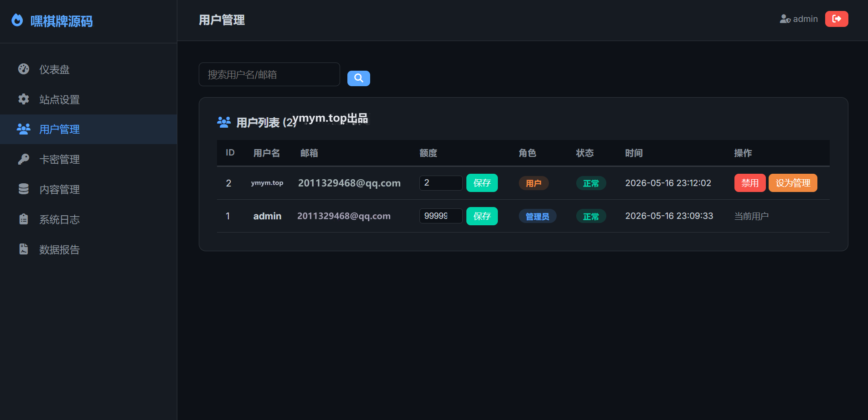This screenshot has height=420, width=868.
Task: Open 数据报告 menu item
Action: 88,249
